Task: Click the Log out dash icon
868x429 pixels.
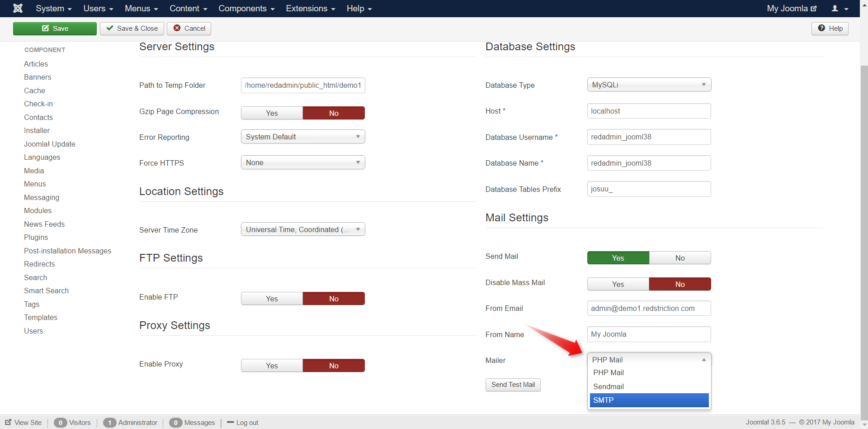Action: [230, 422]
